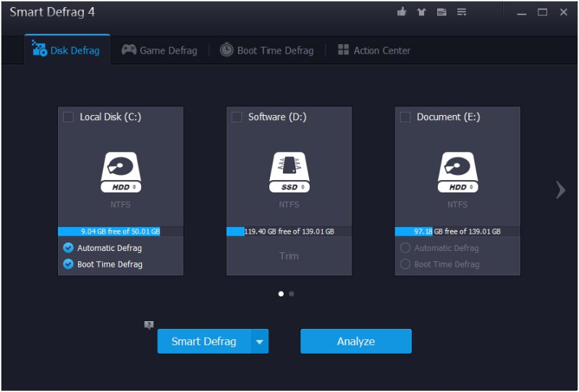
Task: Minimize the Smart Defrag window
Action: [521, 12]
